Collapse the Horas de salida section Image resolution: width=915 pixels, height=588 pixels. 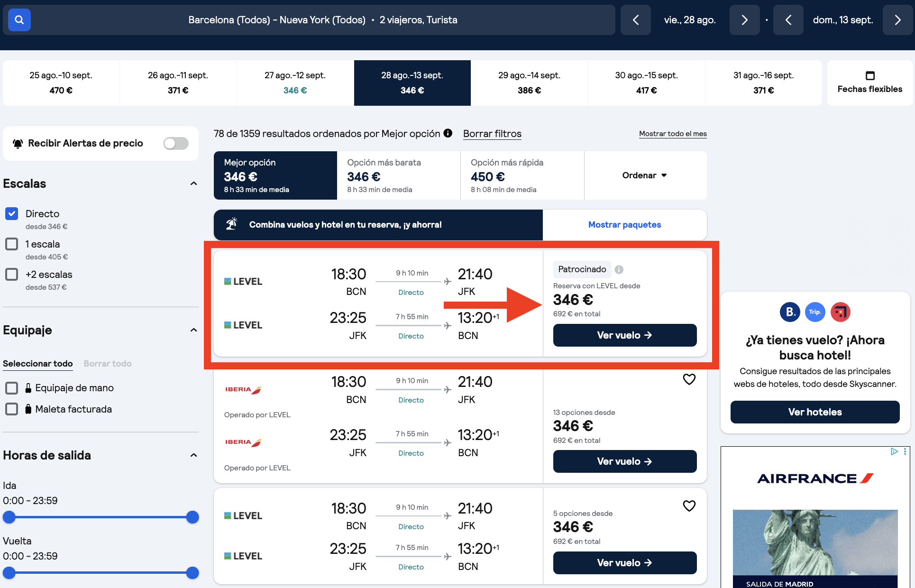[193, 455]
